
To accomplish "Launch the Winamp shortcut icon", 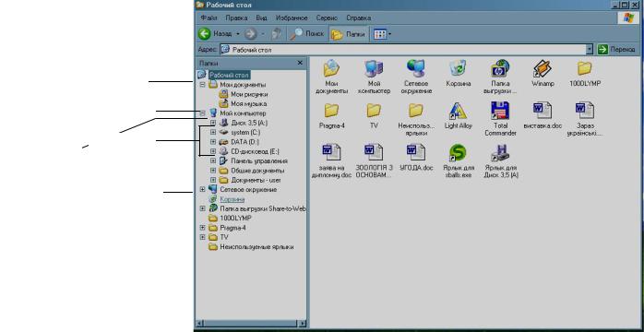I will [543, 68].
